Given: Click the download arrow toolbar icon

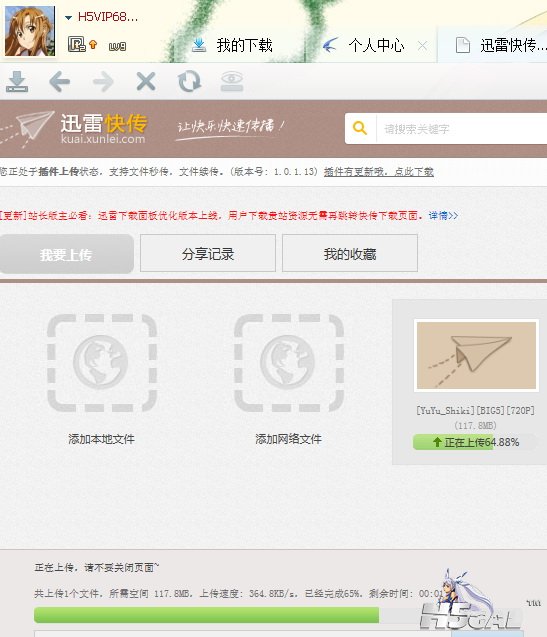Looking at the screenshot, I should click(x=17, y=81).
